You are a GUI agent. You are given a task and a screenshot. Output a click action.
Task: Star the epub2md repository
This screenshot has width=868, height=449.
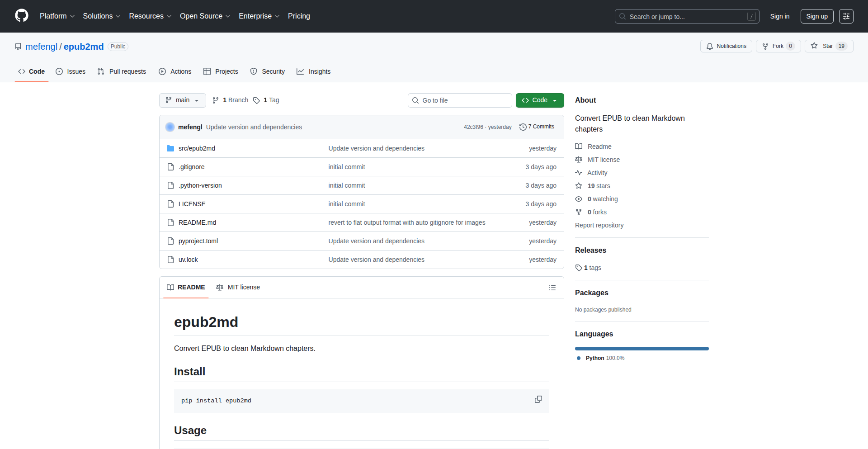(x=828, y=46)
